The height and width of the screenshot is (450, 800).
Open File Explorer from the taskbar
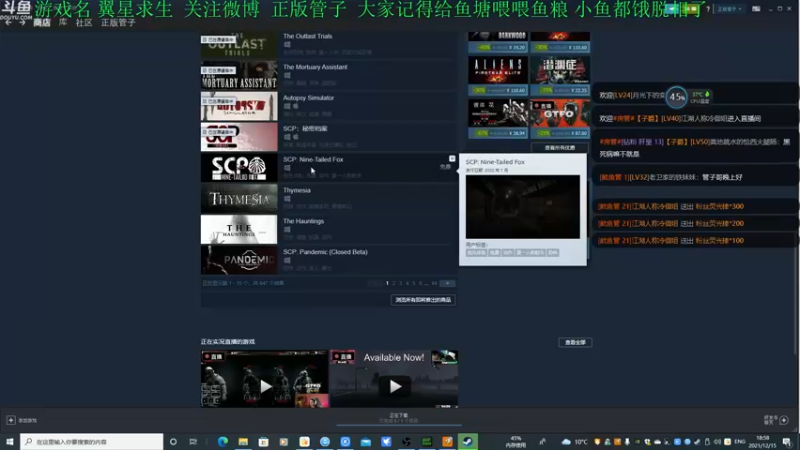click(243, 441)
